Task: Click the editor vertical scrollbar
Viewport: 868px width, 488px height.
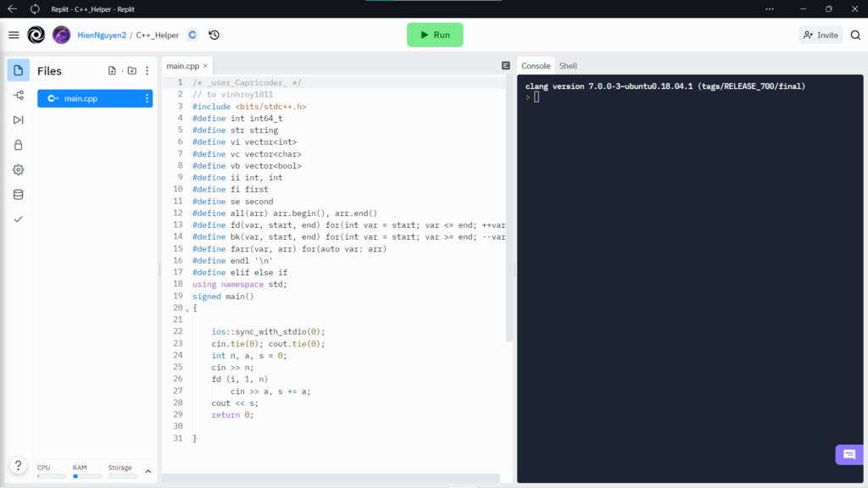Action: [x=509, y=208]
